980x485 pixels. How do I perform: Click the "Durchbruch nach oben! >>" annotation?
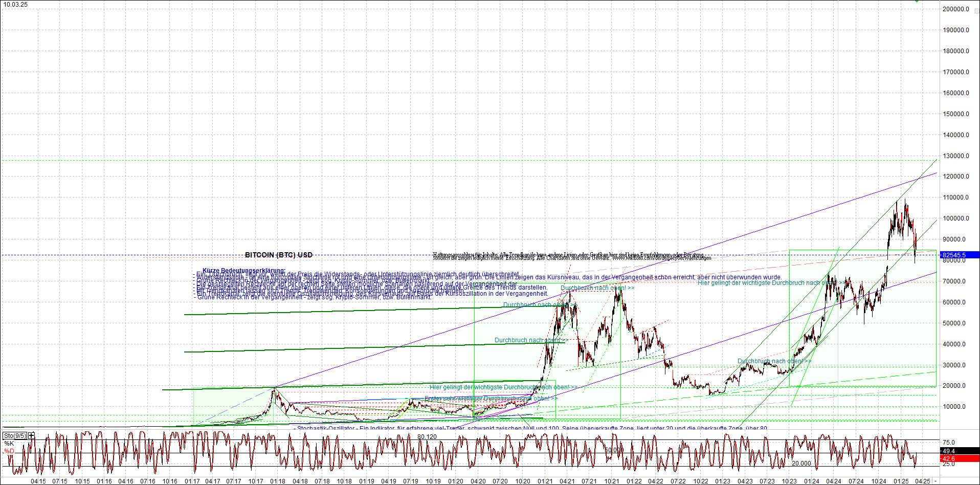coord(598,288)
